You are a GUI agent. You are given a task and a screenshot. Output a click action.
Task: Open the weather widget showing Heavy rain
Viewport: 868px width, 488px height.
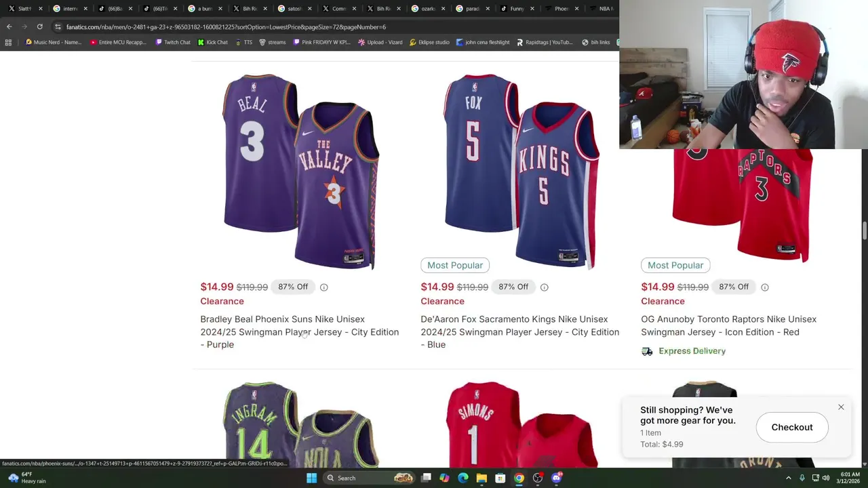26,478
